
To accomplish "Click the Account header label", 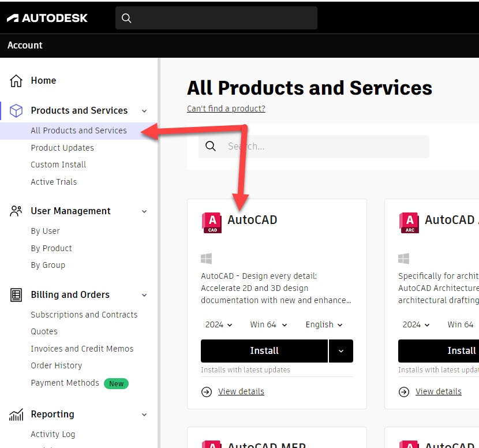I will pyautogui.click(x=25, y=45).
